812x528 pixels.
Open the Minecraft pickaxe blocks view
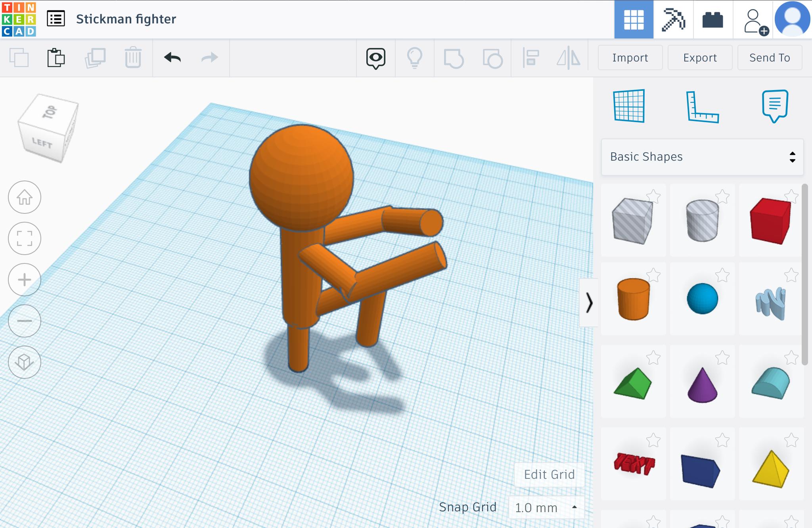point(673,19)
